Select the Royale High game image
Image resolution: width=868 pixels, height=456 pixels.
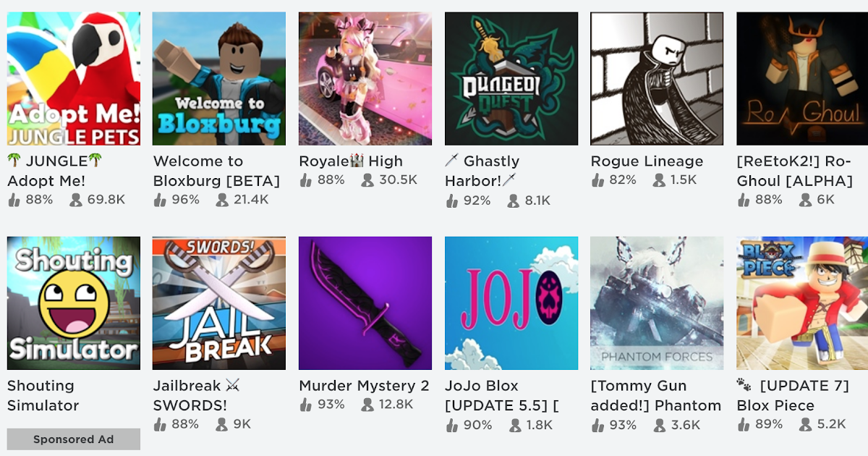(365, 79)
